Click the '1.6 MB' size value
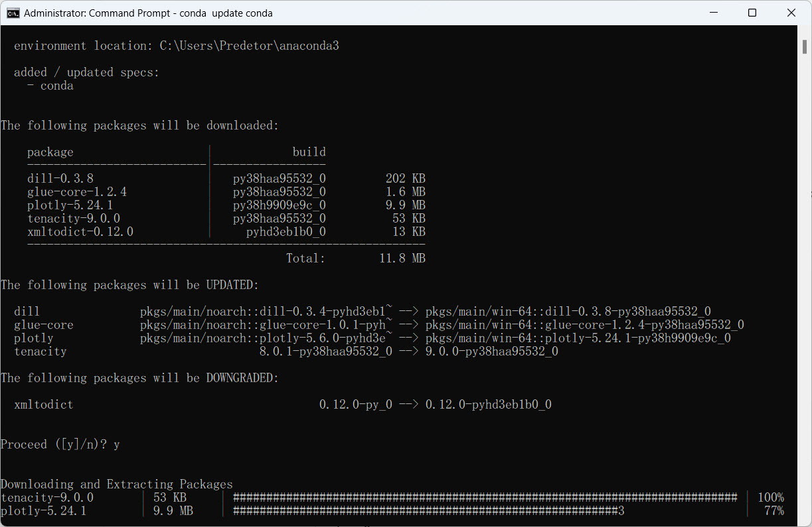 tap(406, 192)
